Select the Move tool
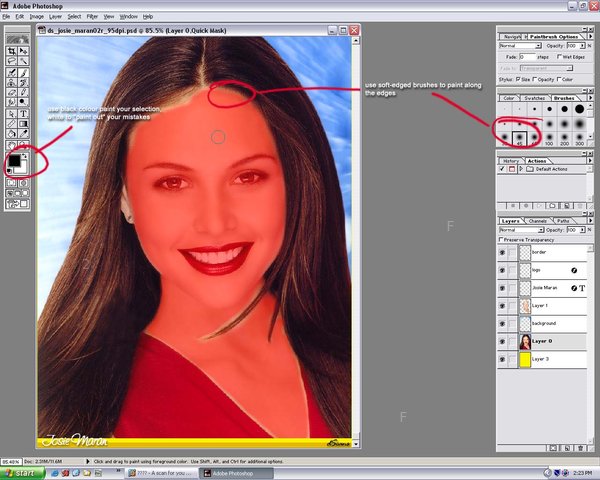Screen dimensions: 600x480 click(23, 51)
